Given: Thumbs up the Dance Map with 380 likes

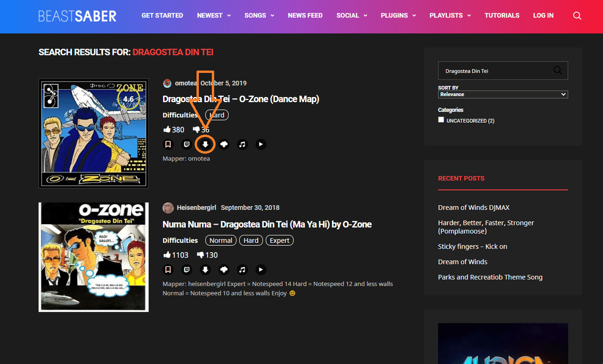Looking at the screenshot, I should coord(167,129).
